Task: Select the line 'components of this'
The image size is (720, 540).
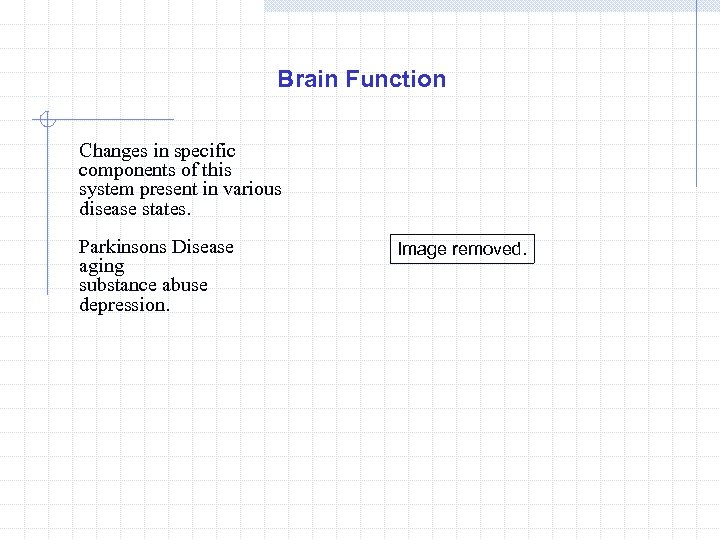Action: click(155, 170)
